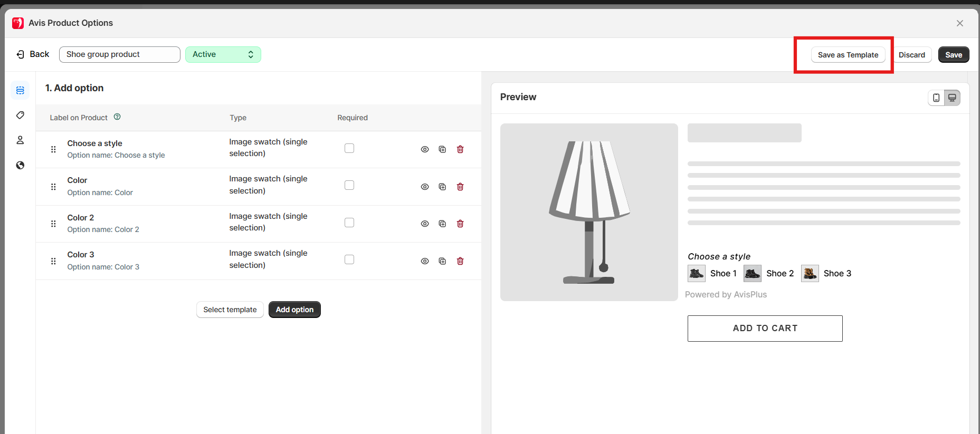Switch preview to mobile view
The width and height of the screenshot is (980, 434).
936,98
